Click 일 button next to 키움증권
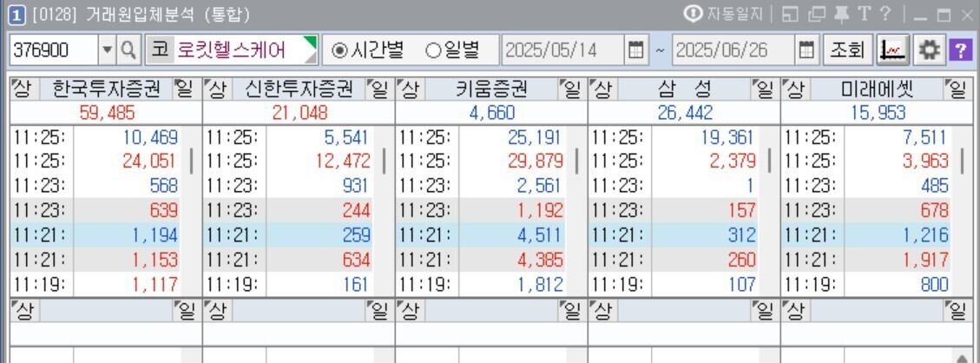980x363 pixels. pos(572,90)
